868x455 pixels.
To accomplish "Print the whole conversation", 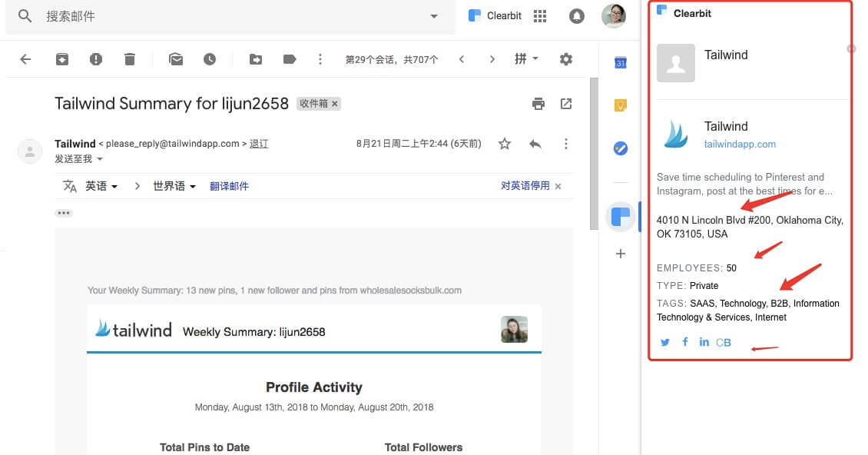I will pyautogui.click(x=538, y=104).
